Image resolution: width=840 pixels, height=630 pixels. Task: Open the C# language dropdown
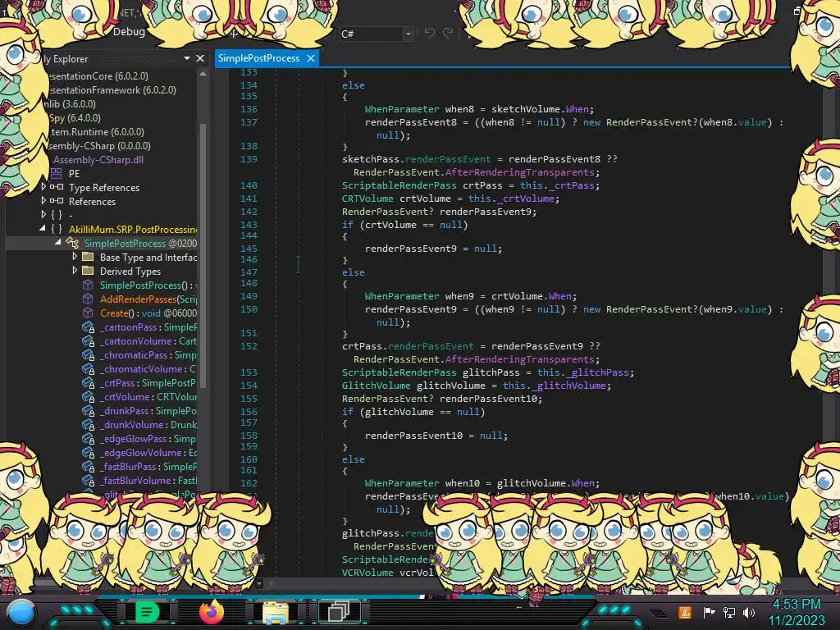pyautogui.click(x=408, y=34)
